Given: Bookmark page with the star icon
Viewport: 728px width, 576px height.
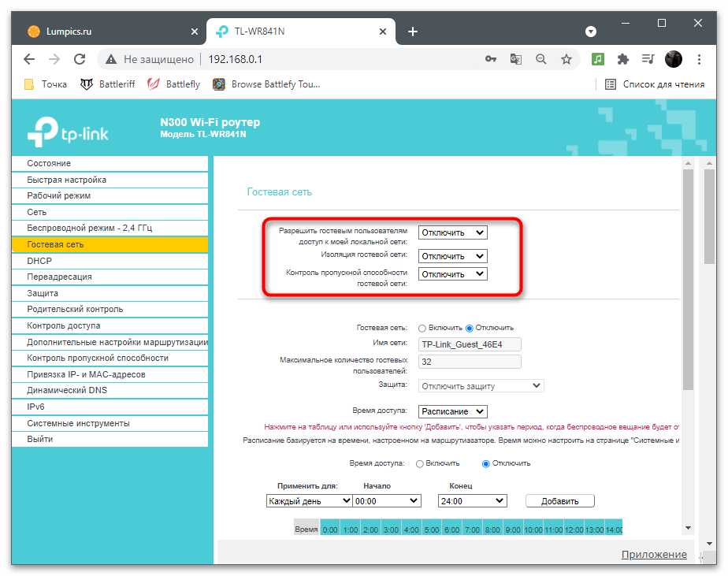Looking at the screenshot, I should (566, 59).
